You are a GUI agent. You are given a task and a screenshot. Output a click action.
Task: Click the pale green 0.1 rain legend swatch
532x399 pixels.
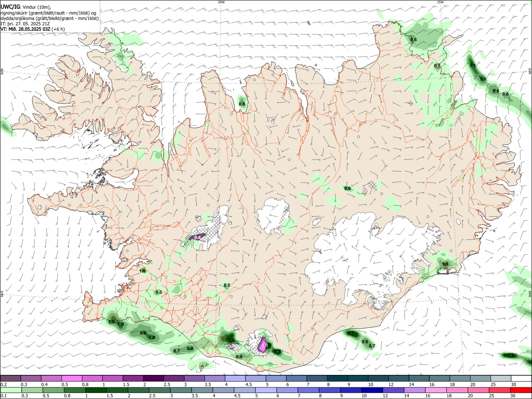pos(11,390)
